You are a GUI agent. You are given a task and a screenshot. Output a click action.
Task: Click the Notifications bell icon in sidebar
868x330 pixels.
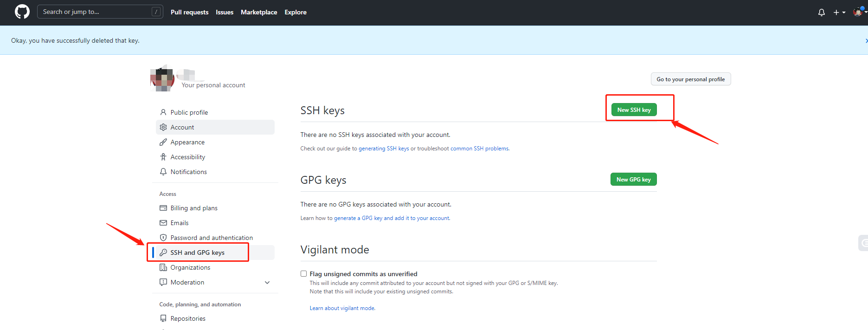click(163, 172)
